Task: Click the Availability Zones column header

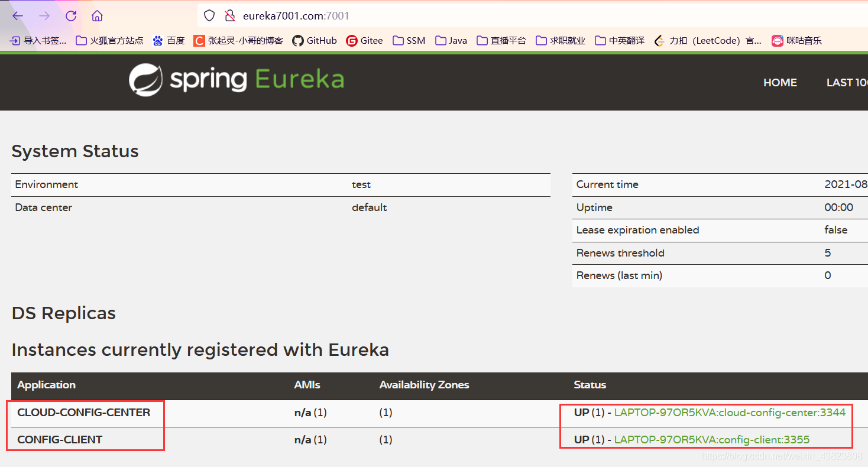Action: tap(424, 385)
